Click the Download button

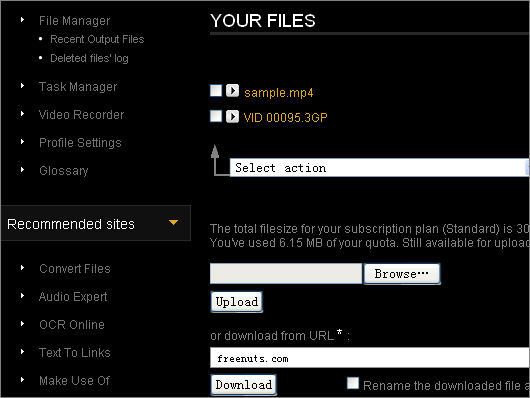243,384
